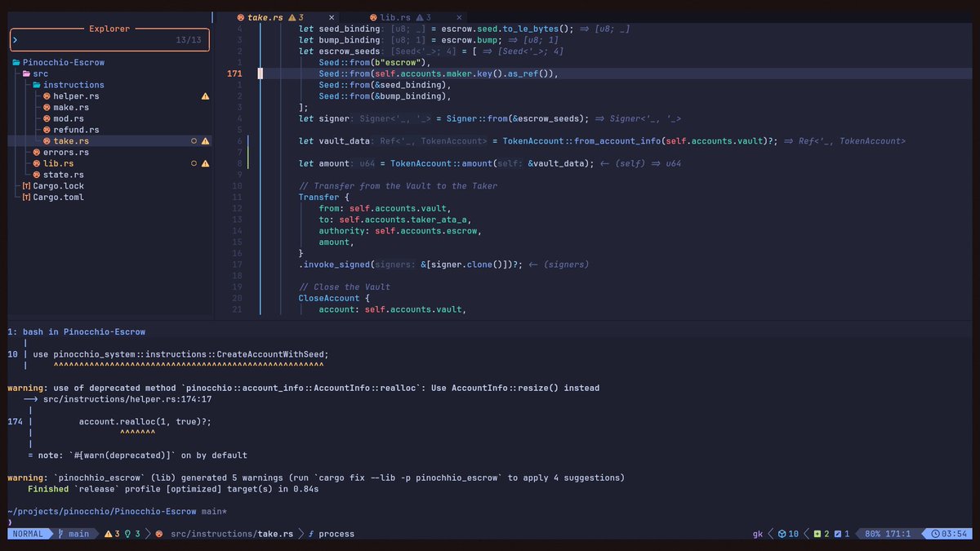Switch to the take.rs tab
The width and height of the screenshot is (980, 551).
coord(286,17)
